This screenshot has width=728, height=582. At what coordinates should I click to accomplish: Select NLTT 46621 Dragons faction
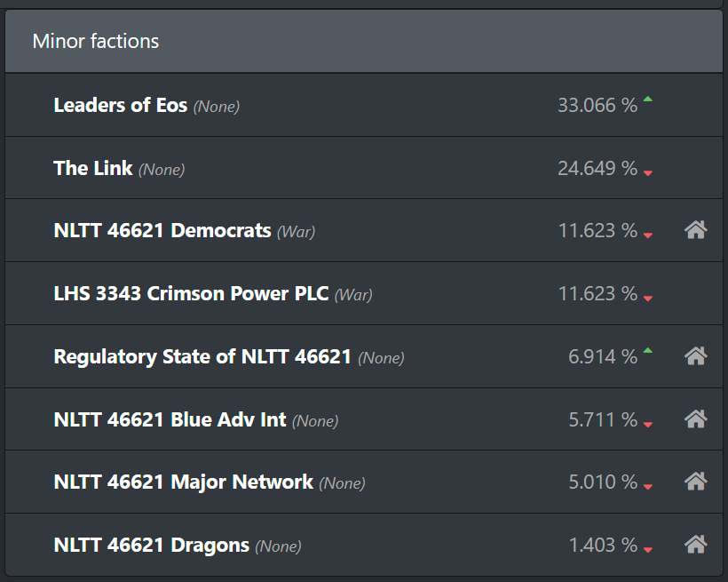tap(151, 546)
